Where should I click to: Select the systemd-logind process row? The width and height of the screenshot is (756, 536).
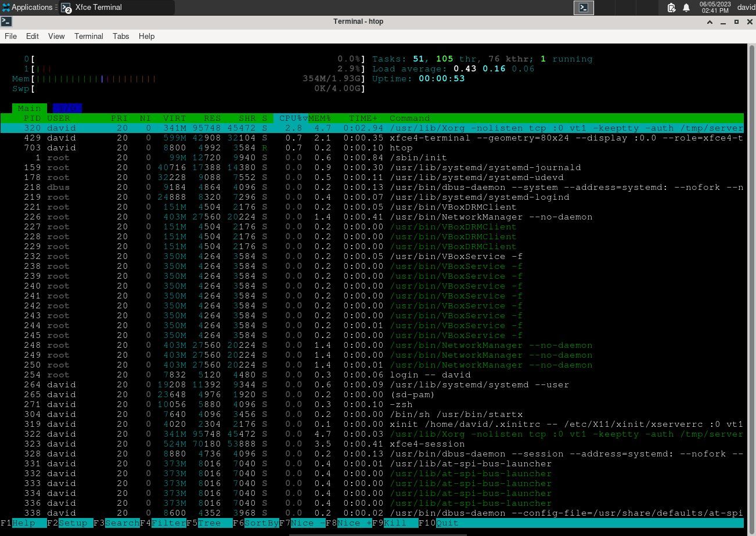click(372, 197)
